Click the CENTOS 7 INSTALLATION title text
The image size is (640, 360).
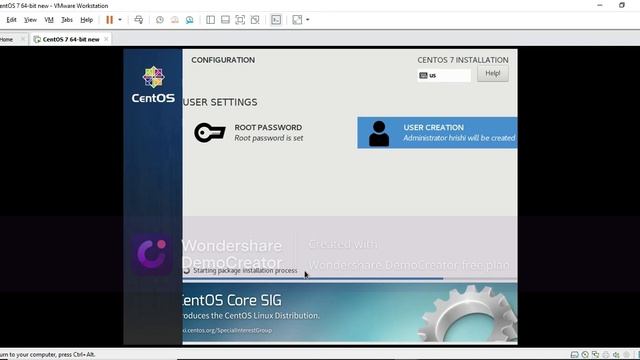463,60
